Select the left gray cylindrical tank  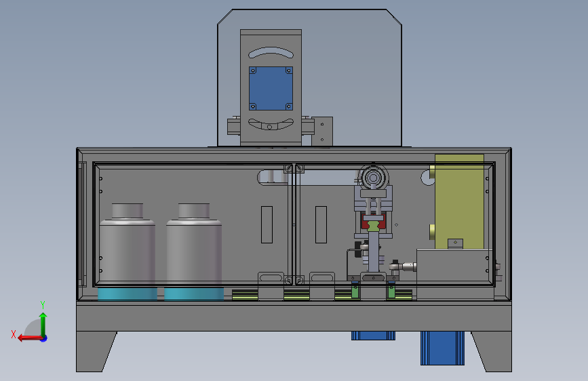(128, 244)
